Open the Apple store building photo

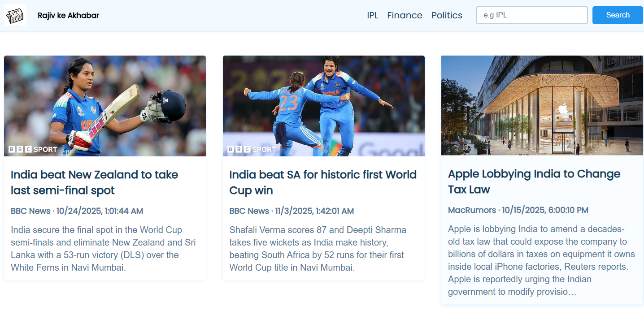pyautogui.click(x=542, y=105)
